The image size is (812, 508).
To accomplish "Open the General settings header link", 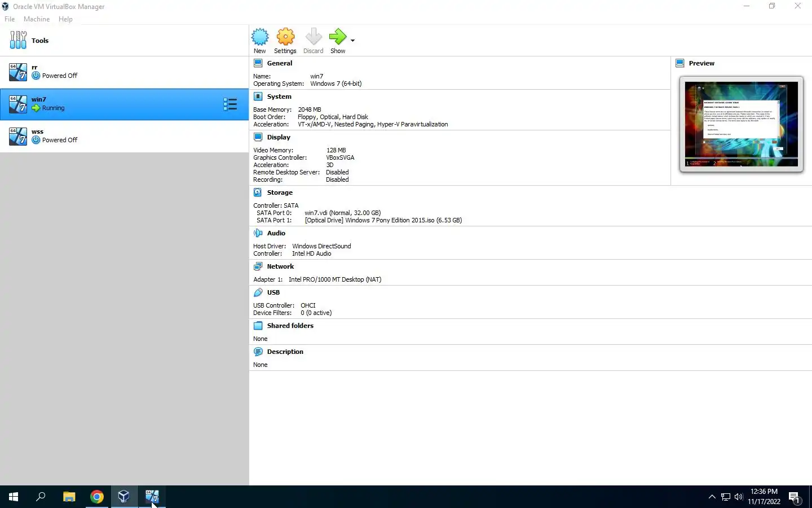I will coord(280,63).
